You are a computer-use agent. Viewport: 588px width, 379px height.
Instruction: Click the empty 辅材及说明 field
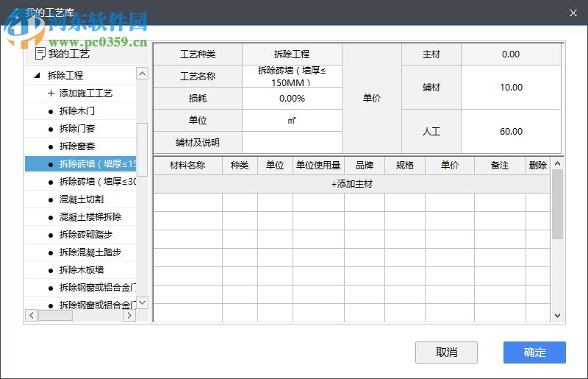tap(292, 142)
